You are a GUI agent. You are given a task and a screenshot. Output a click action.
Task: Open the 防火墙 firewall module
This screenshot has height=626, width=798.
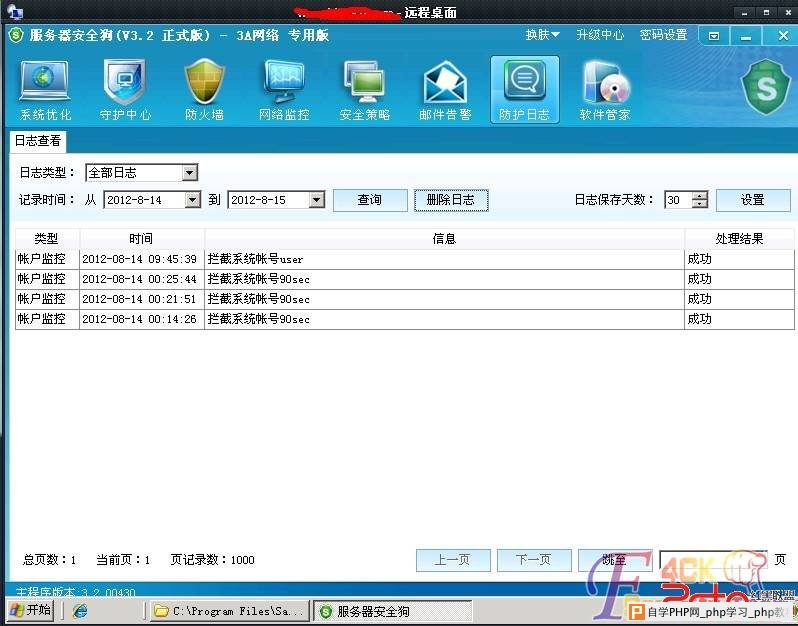[204, 91]
